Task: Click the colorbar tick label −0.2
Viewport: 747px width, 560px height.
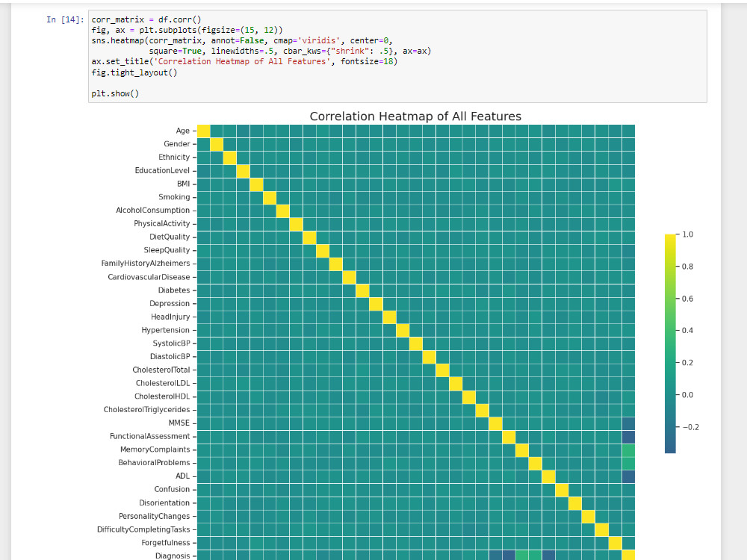Action: [691, 427]
